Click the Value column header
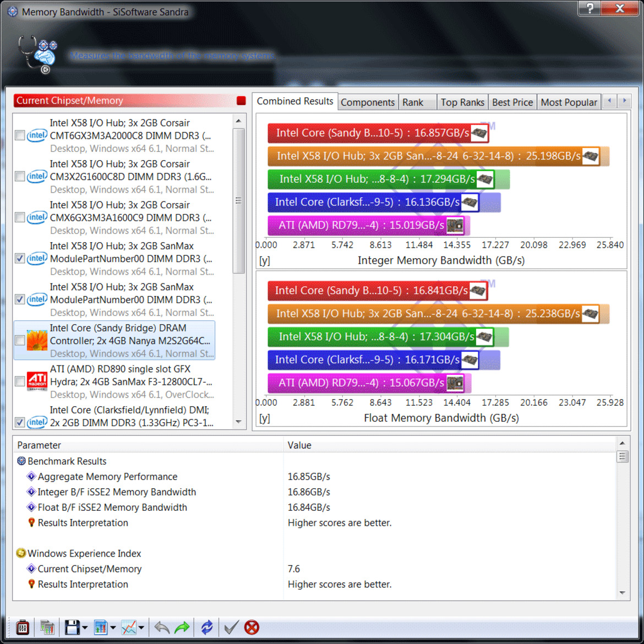The image size is (644, 644). point(450,445)
